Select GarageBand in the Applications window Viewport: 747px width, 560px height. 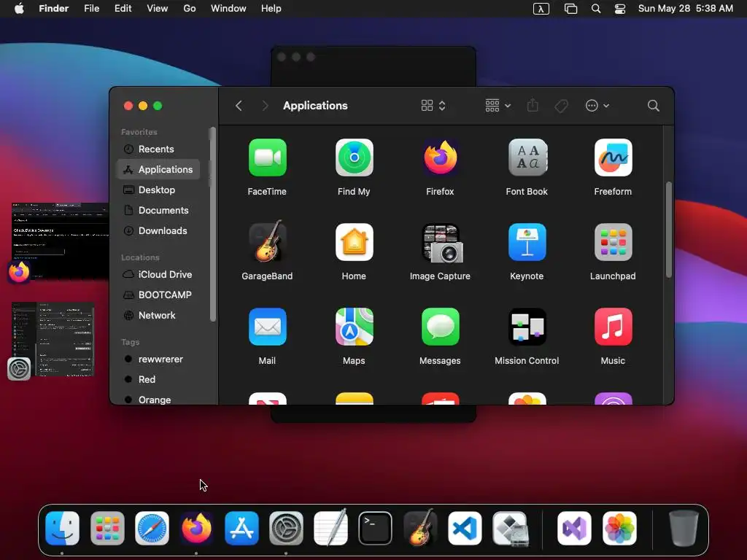[267, 242]
